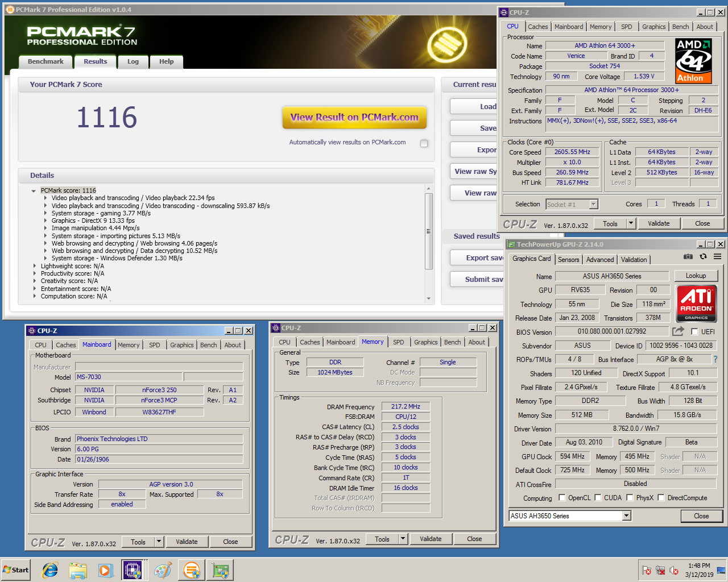Open the Action Center flag tray icon
728x582 pixels.
click(647, 570)
